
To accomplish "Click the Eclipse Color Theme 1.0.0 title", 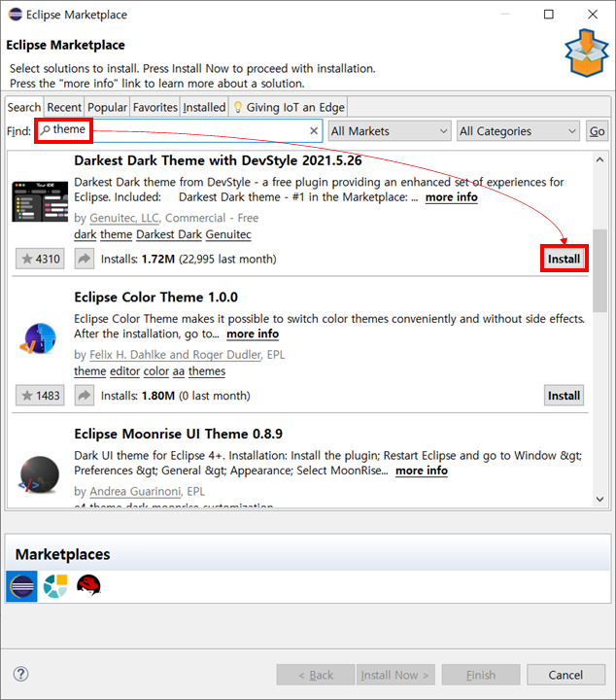I will (x=156, y=297).
